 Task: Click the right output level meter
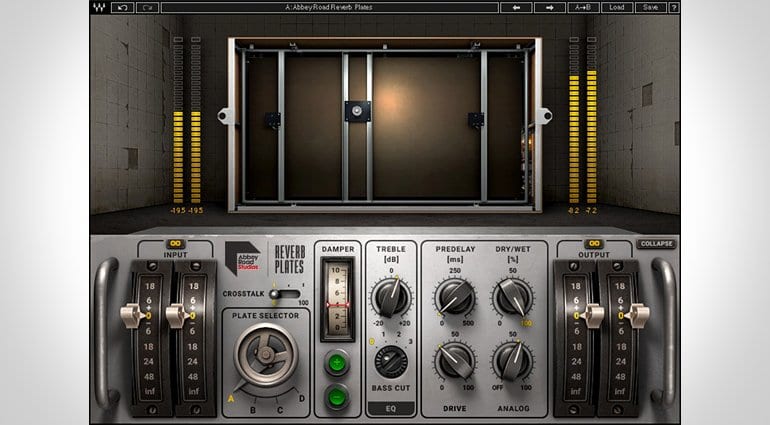pos(592,120)
